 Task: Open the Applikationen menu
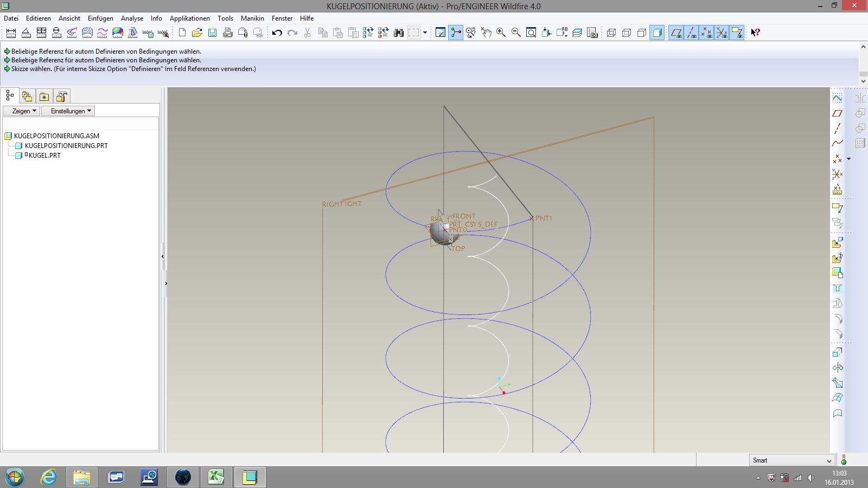(x=190, y=18)
